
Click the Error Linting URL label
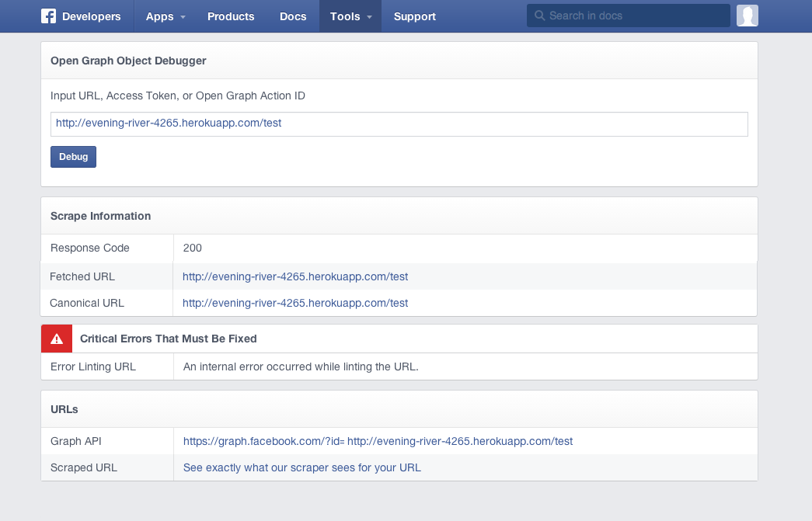point(93,366)
